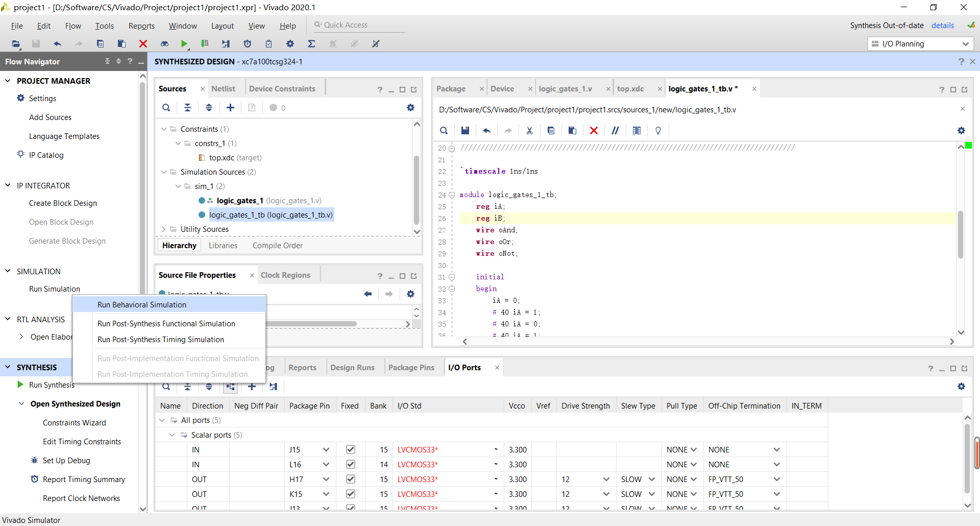Switch to the top.xdc editor tab
The image size is (980, 526).
630,89
